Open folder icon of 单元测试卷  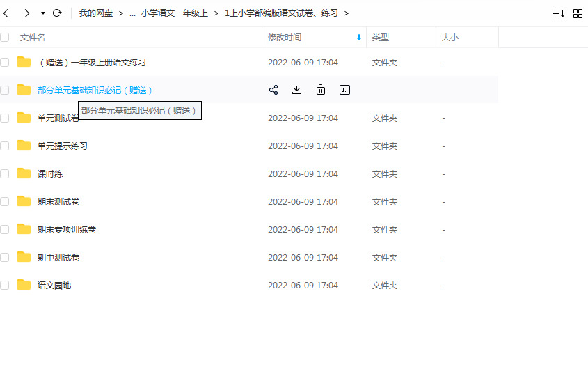point(24,118)
